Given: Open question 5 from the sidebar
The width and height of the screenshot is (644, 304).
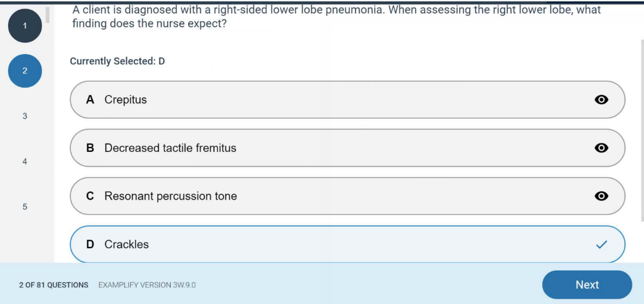Looking at the screenshot, I should (25, 207).
